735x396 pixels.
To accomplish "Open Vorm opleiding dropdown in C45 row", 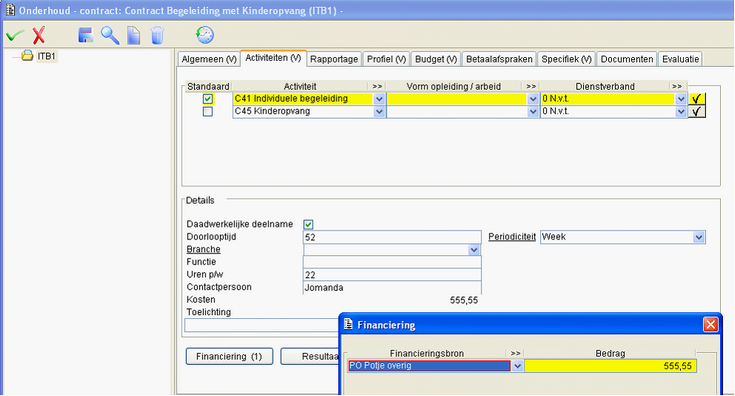I will coord(532,112).
